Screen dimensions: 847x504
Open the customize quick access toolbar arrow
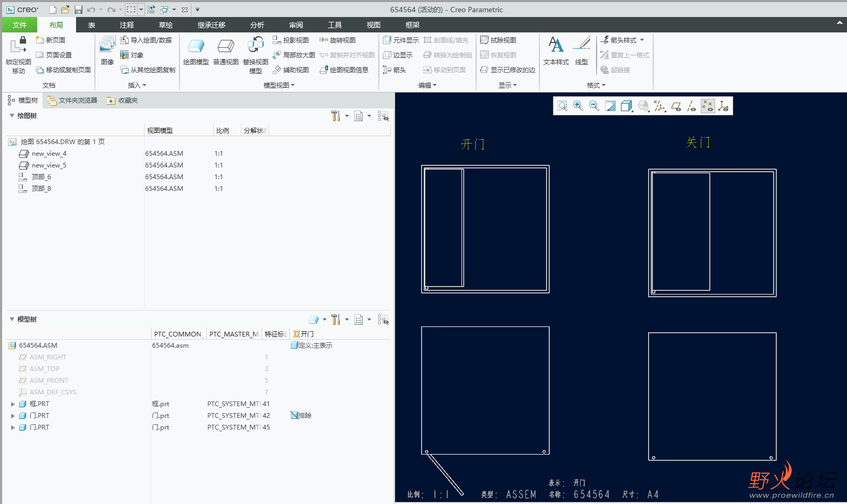(x=197, y=10)
